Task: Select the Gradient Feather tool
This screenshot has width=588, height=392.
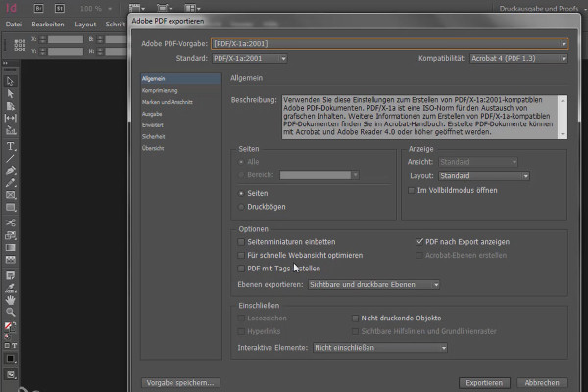Action: (x=10, y=259)
